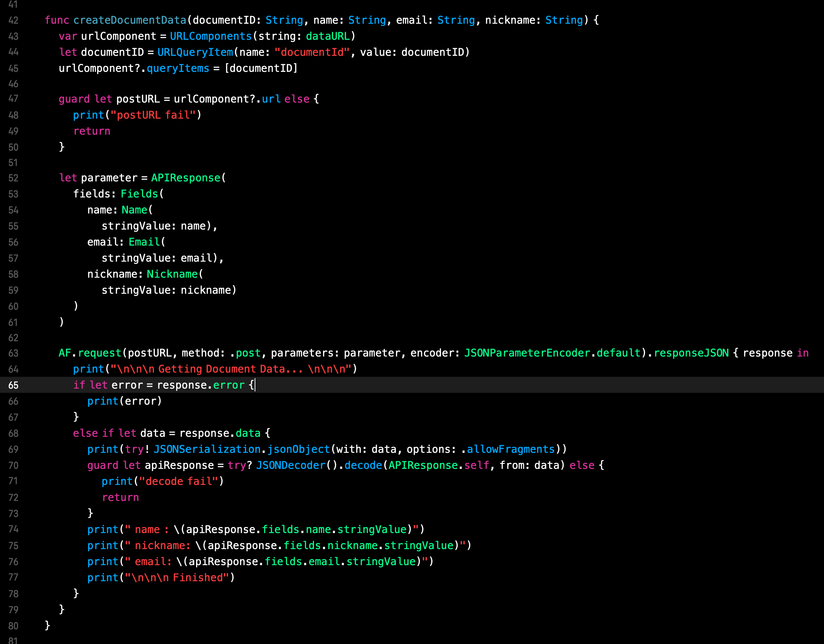Click the queryItems property on line 45

(178, 68)
